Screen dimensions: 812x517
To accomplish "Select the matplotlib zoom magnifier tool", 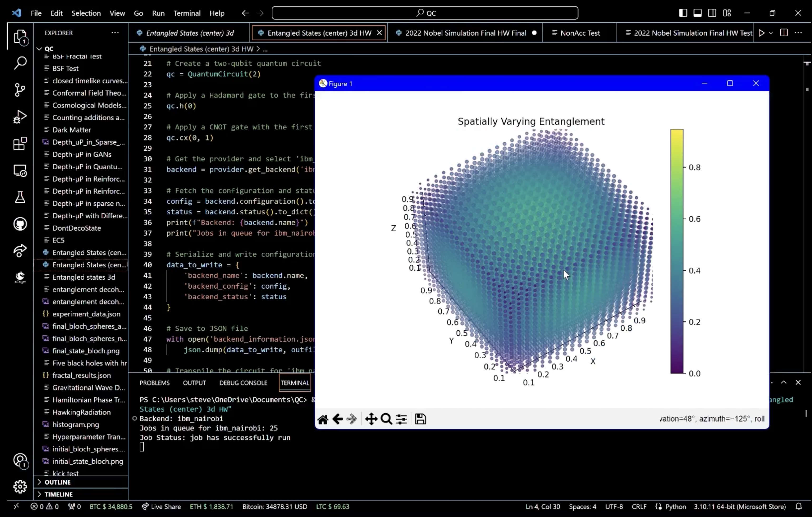I will click(386, 419).
